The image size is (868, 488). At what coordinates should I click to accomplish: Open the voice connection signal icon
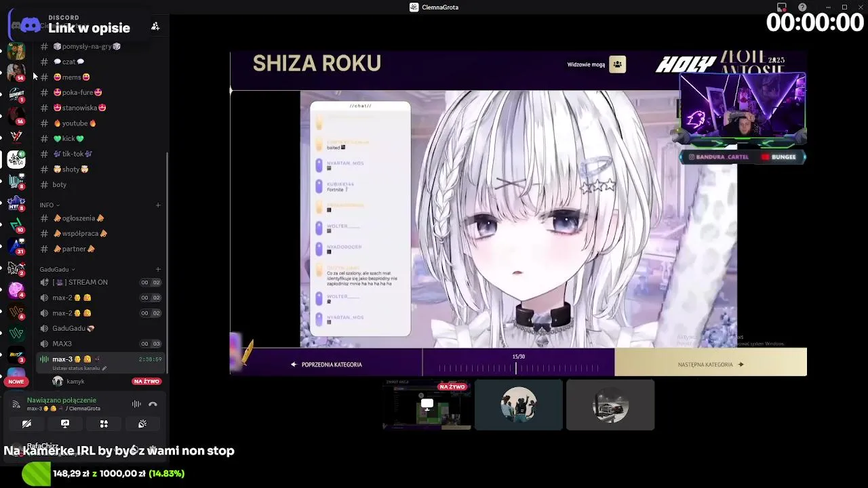136,404
